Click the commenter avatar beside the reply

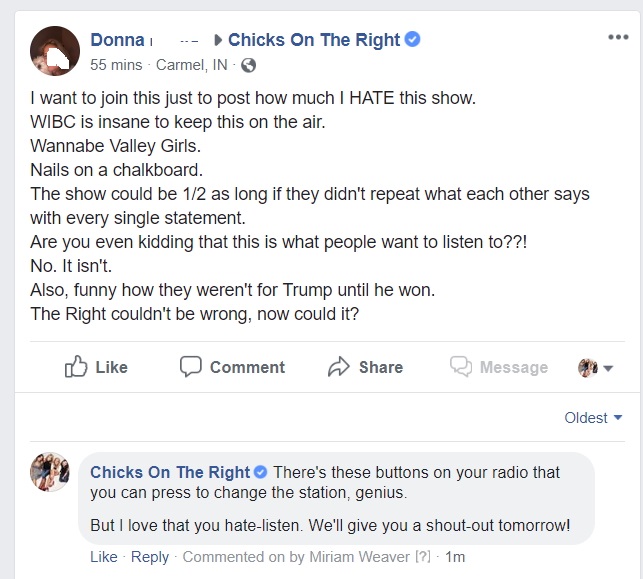coord(50,472)
